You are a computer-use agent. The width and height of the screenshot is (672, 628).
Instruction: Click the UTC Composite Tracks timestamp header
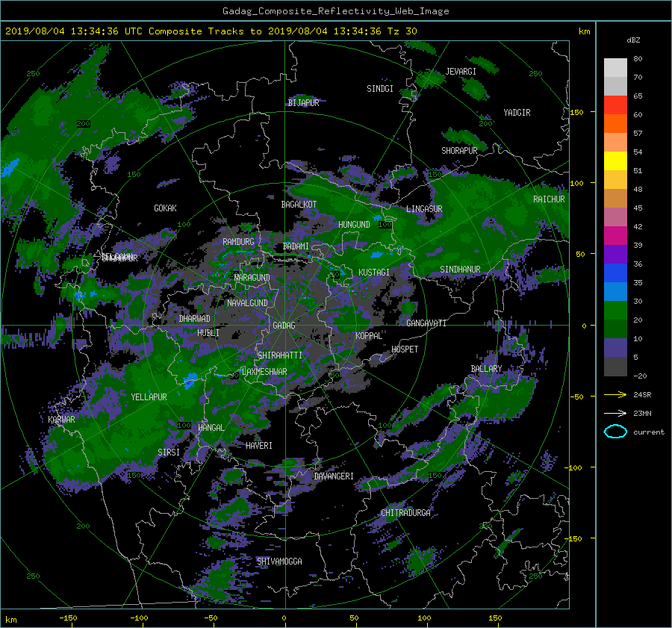pyautogui.click(x=211, y=31)
